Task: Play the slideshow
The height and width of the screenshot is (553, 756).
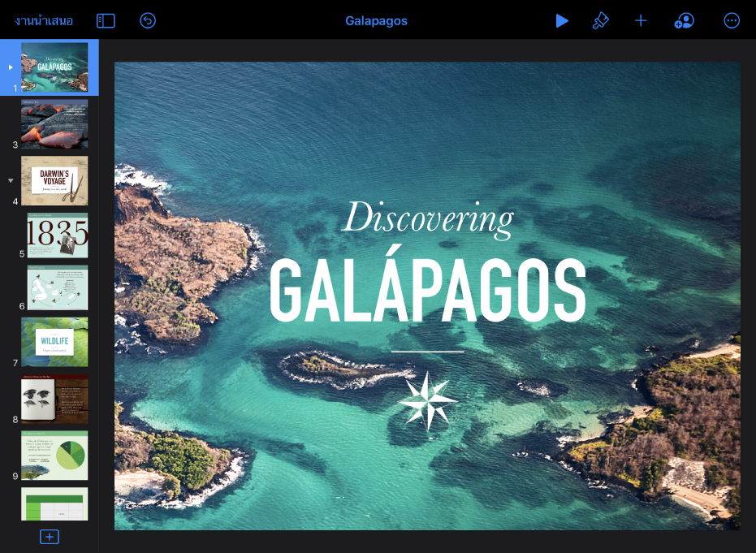Action: pyautogui.click(x=562, y=21)
